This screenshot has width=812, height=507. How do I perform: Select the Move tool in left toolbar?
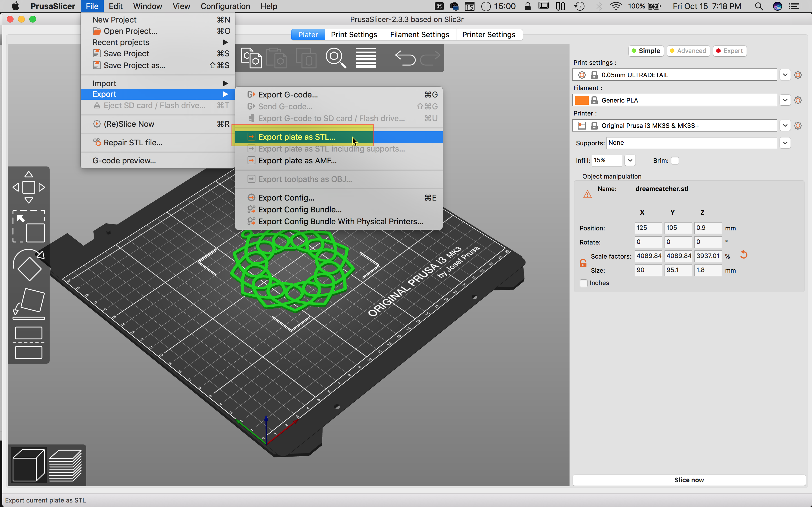[x=28, y=187]
